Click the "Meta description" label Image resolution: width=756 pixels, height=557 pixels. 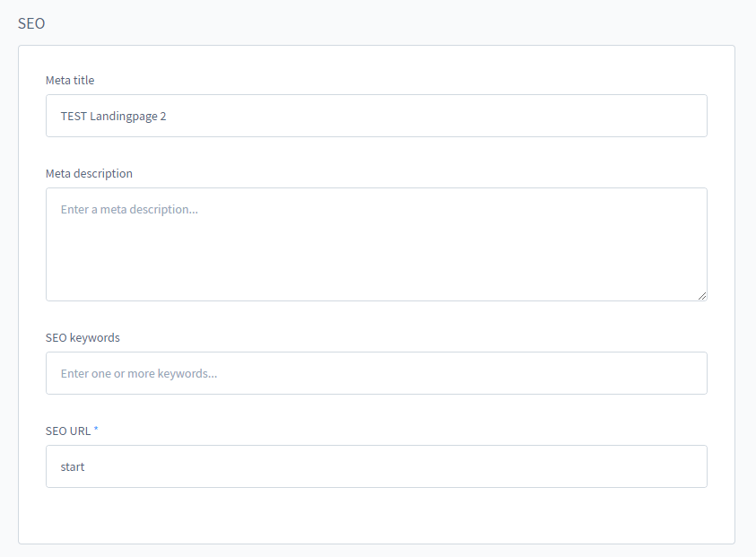(x=89, y=174)
